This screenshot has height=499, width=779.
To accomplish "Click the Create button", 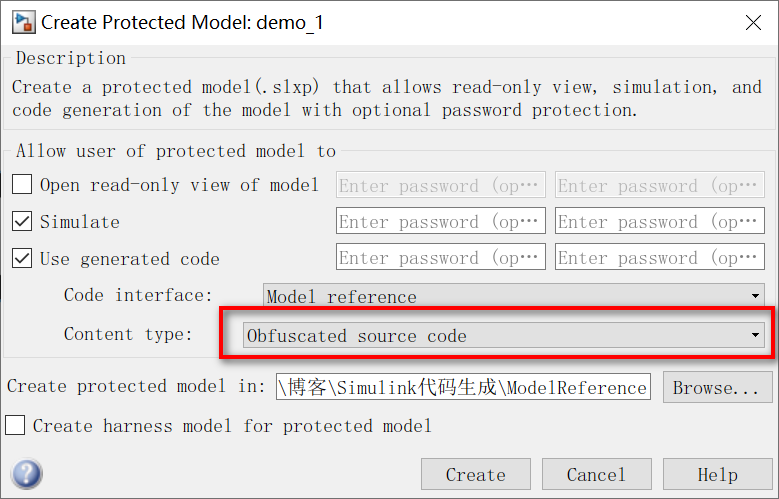I will coord(475,474).
